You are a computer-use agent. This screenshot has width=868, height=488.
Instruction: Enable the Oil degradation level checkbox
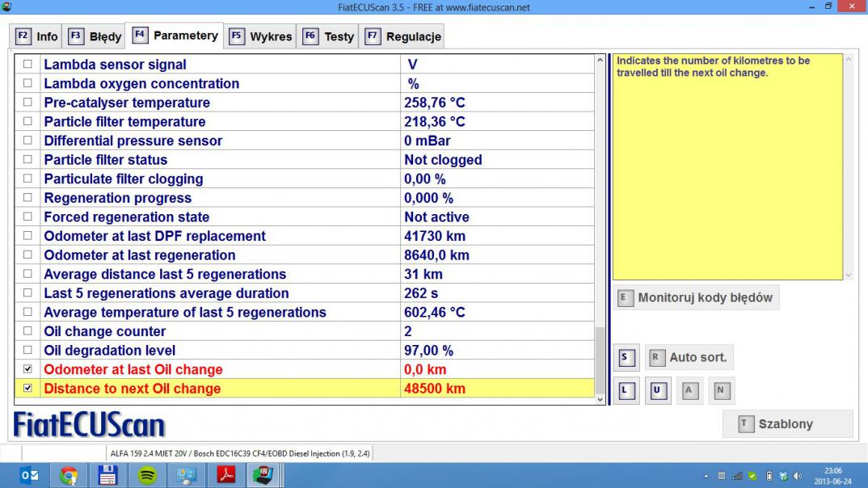click(28, 351)
